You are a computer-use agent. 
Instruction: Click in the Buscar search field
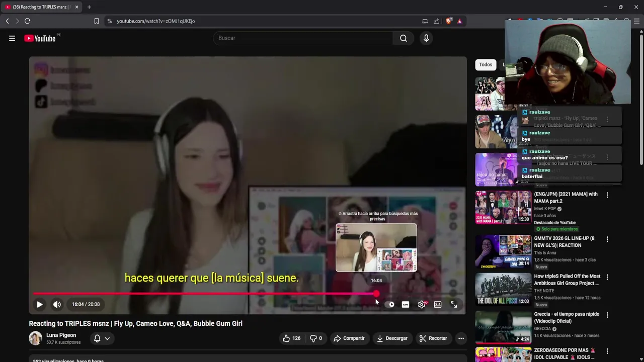pyautogui.click(x=303, y=38)
